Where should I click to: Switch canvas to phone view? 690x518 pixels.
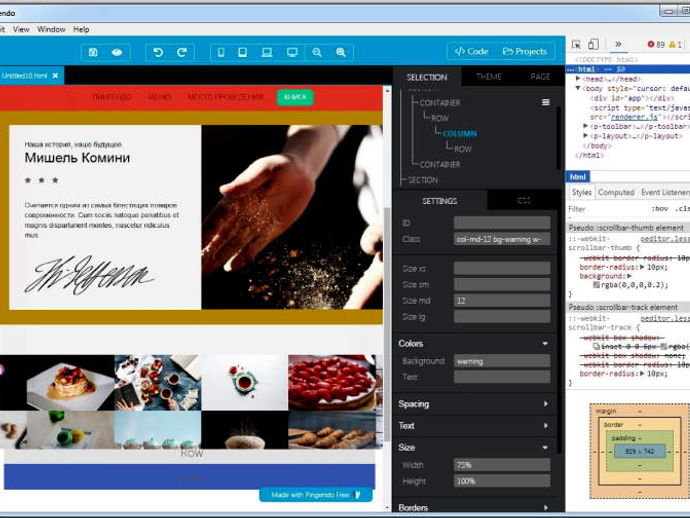pos(221,52)
